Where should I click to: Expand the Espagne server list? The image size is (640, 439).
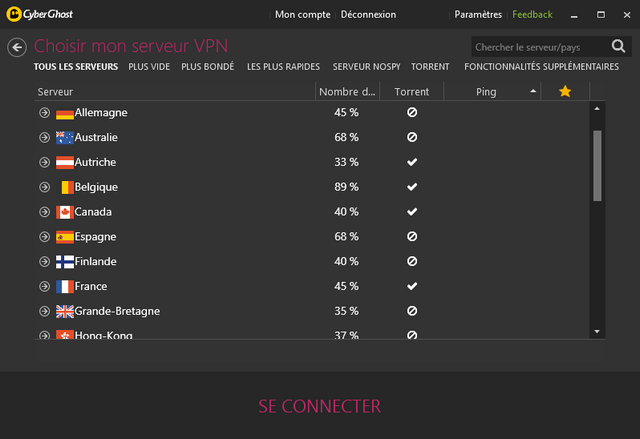click(x=44, y=237)
